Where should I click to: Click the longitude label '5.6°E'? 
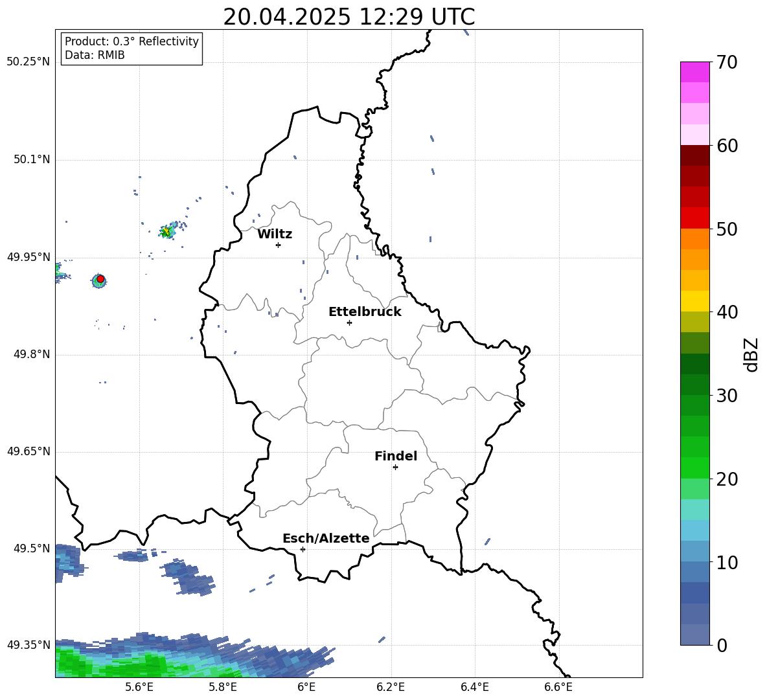click(139, 687)
